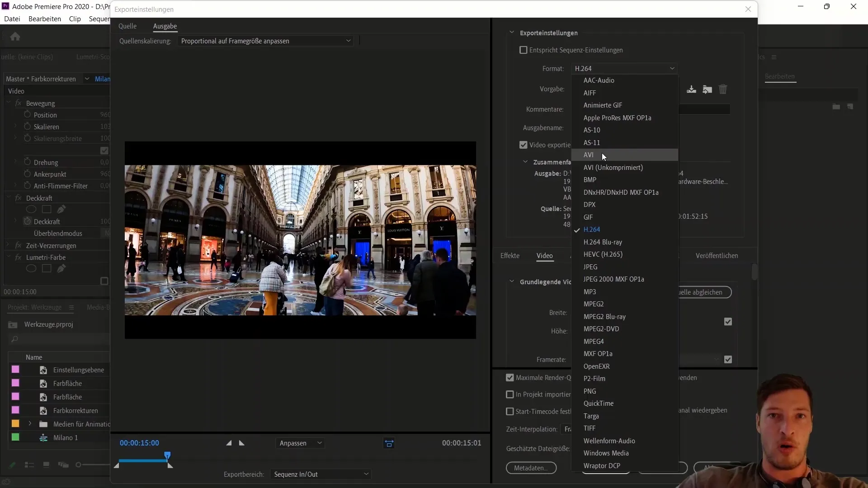Open the Exportbereich Sequenz In/Out dropdown
Image resolution: width=868 pixels, height=488 pixels.
321,474
